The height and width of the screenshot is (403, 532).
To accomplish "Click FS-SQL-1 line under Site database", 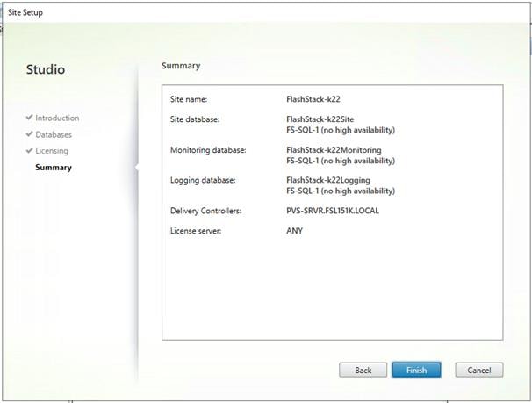I will point(341,130).
